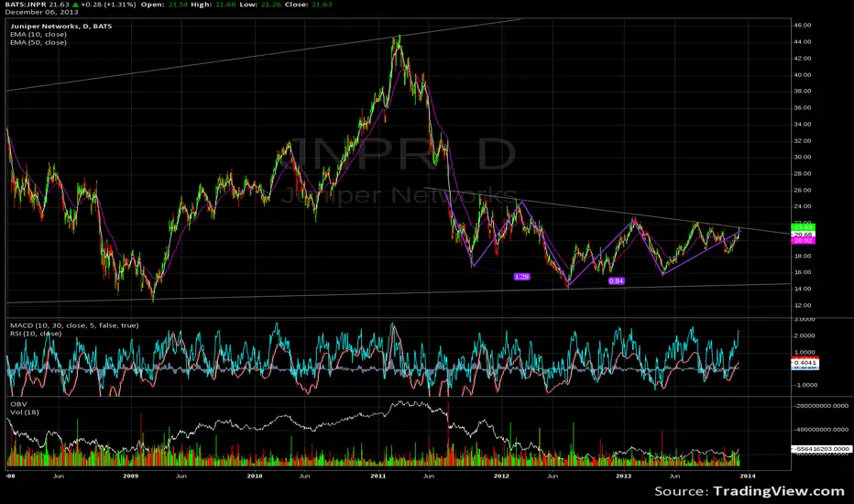Click 46.00 on the price axis

(803, 25)
